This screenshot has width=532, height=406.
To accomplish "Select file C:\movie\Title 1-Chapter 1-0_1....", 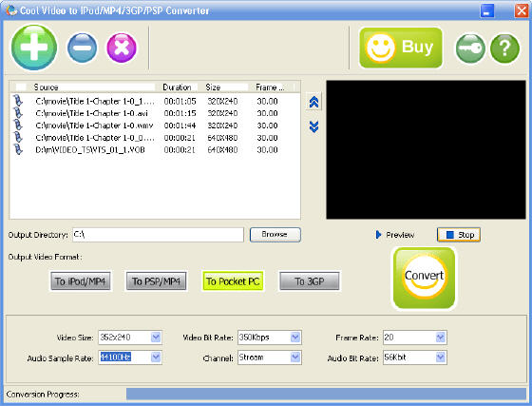I will pos(95,101).
